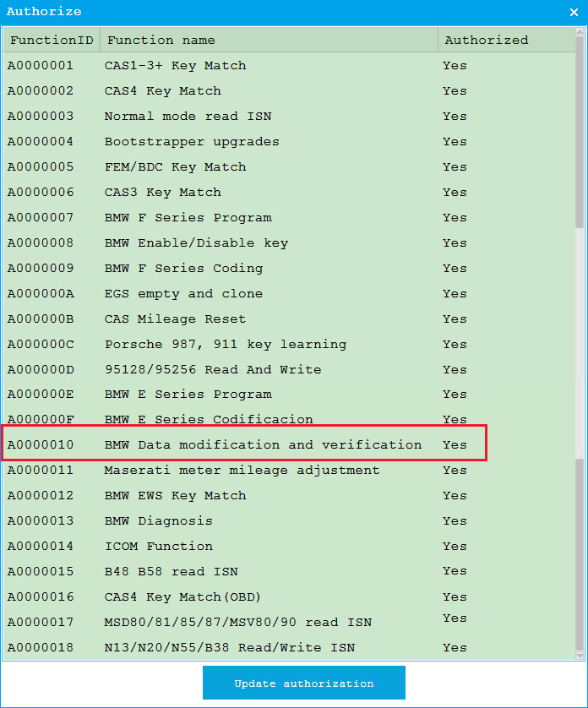Select BMW F Series Coding row

(x=183, y=268)
